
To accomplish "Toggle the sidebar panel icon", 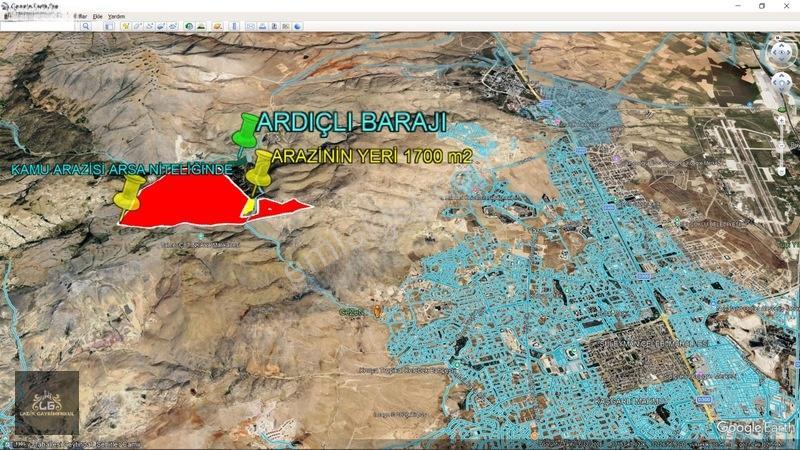I will tap(109, 26).
